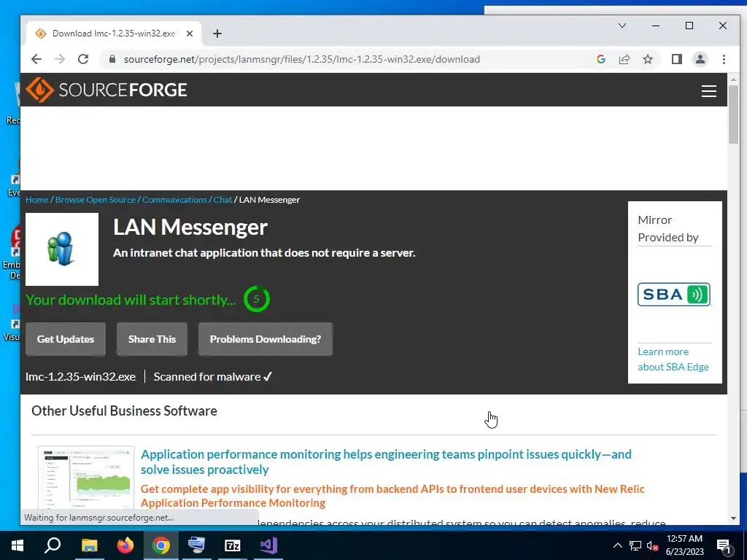Image resolution: width=747 pixels, height=560 pixels.
Task: Open the Chrome profile avatar
Action: (700, 59)
